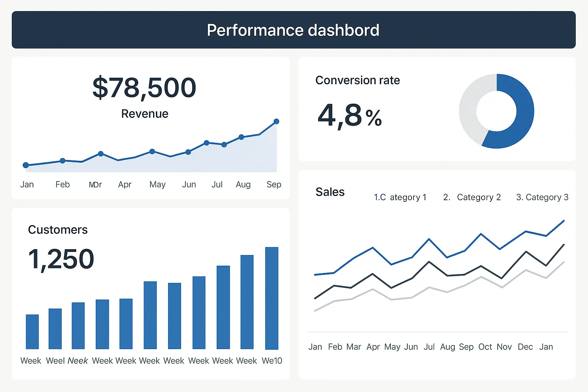Click the Oct label on Sales axis

pyautogui.click(x=485, y=347)
